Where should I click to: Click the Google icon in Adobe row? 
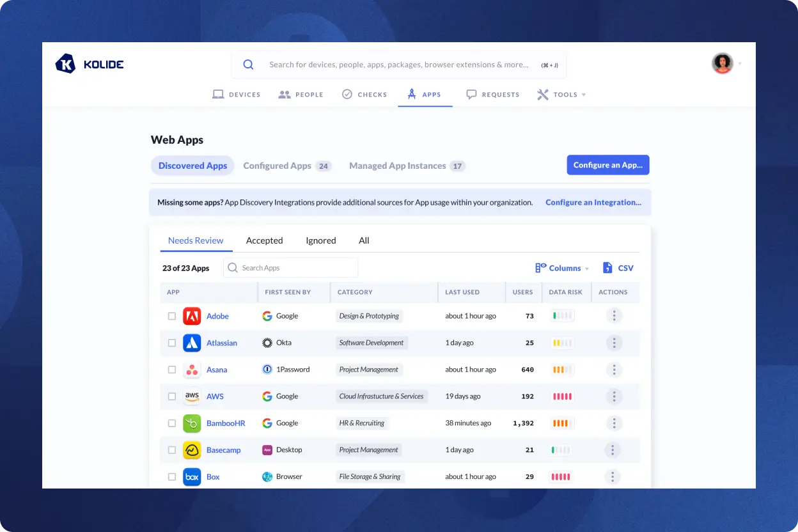267,316
